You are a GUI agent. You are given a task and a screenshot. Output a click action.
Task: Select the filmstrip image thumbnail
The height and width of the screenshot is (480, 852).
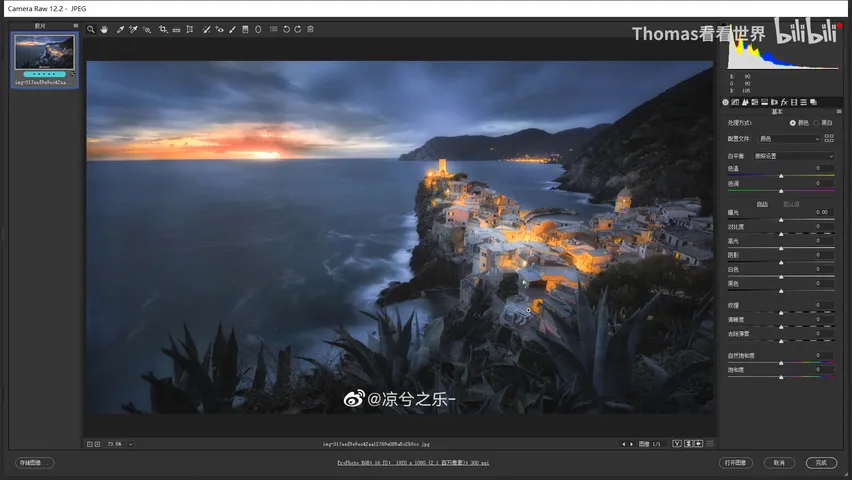tap(44, 53)
